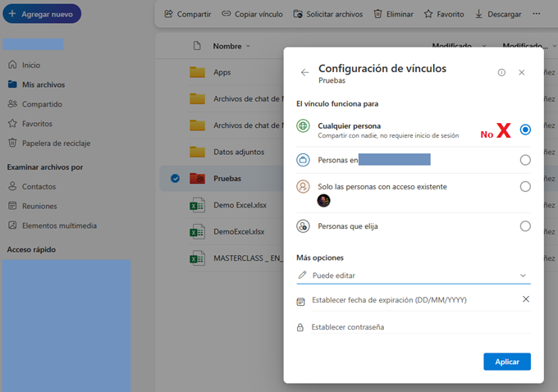Deselect the Pruebas row checkmark
Viewport: 558px width, 392px height.
tap(175, 178)
